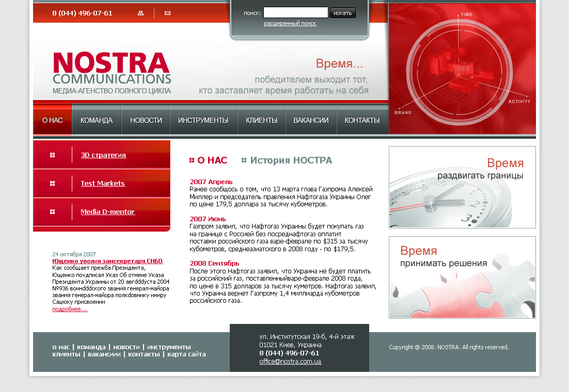Image resolution: width=569 pixels, height=392 pixels.
Task: Open the Ющенко уволил замсекретаря СНБО headline
Action: pos(107,261)
